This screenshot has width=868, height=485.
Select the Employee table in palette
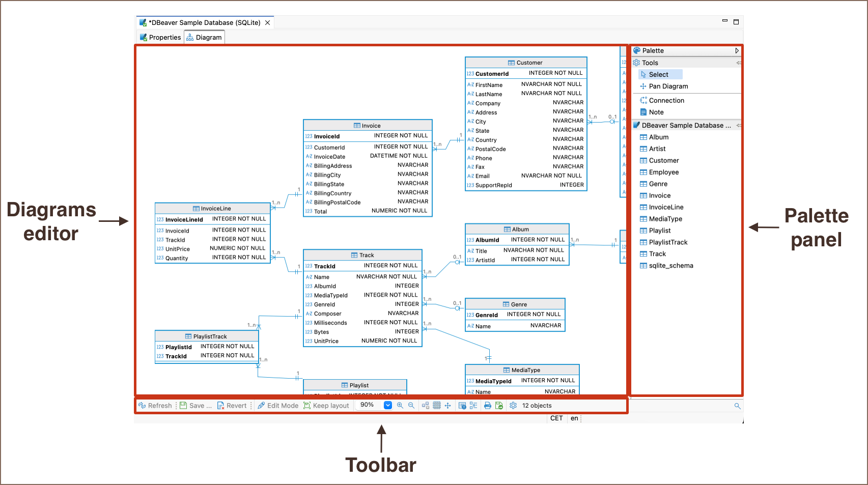[663, 173]
